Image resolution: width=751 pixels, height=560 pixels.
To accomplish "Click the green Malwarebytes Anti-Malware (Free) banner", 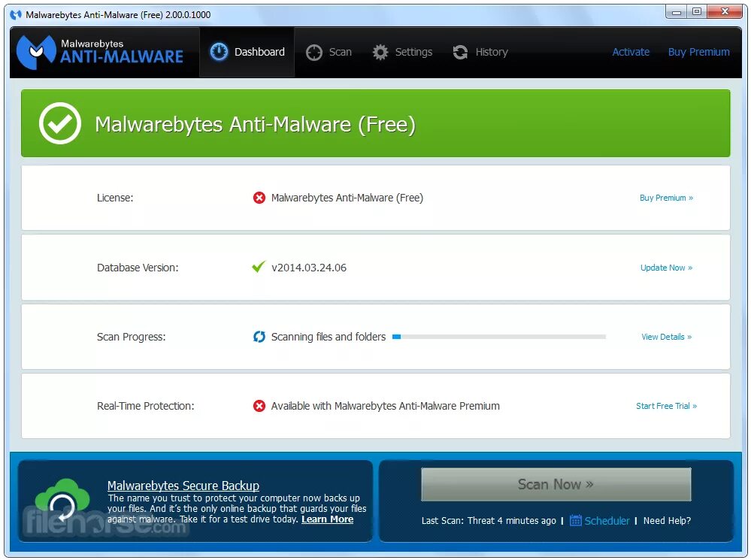I will click(x=376, y=123).
